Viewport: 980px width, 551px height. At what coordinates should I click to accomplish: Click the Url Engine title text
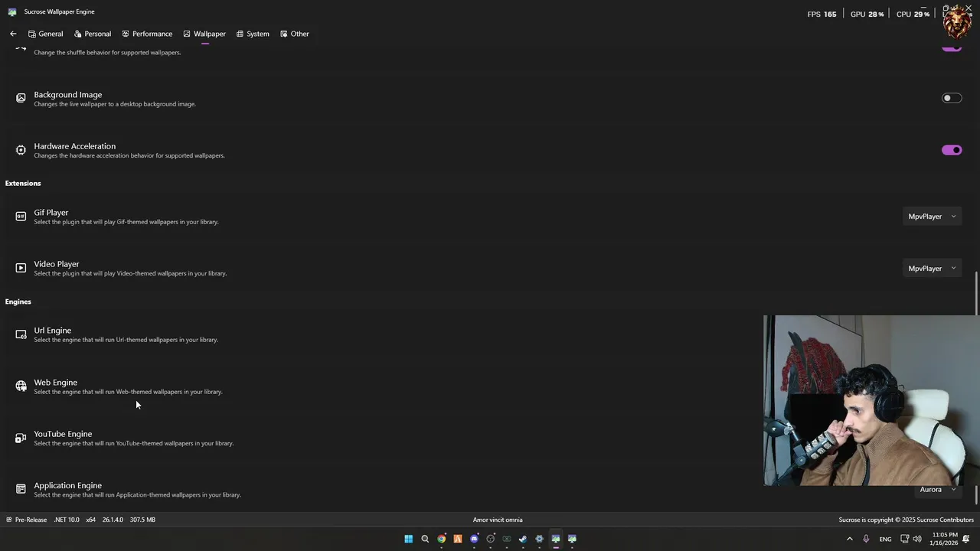52,331
